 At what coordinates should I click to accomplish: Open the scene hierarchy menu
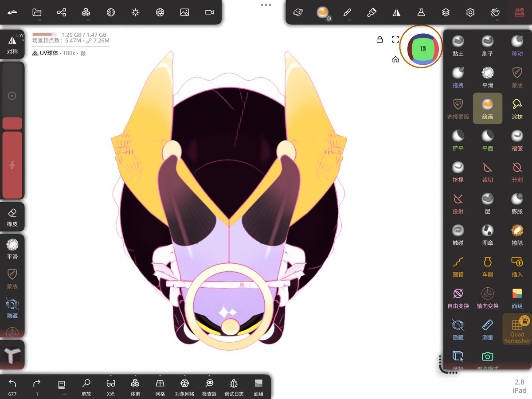(62, 12)
